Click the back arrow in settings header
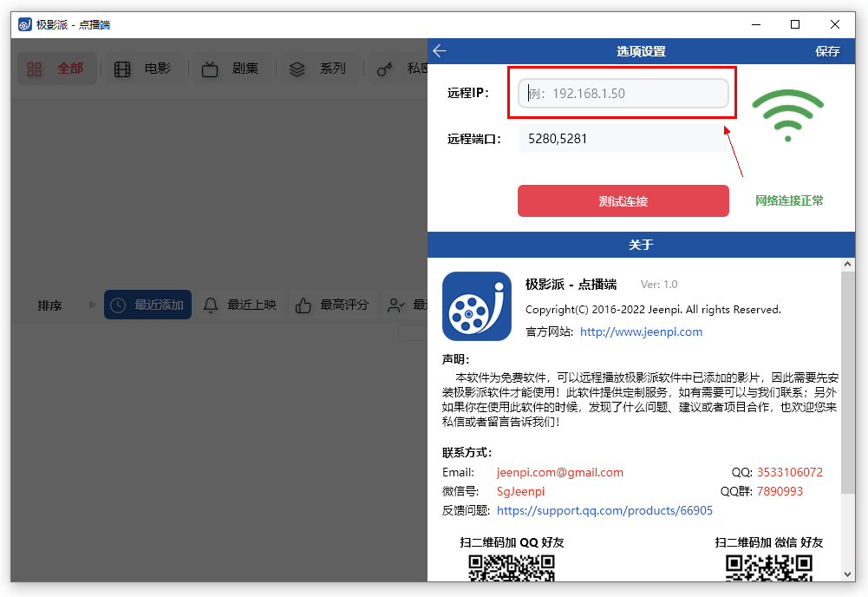 (x=440, y=51)
